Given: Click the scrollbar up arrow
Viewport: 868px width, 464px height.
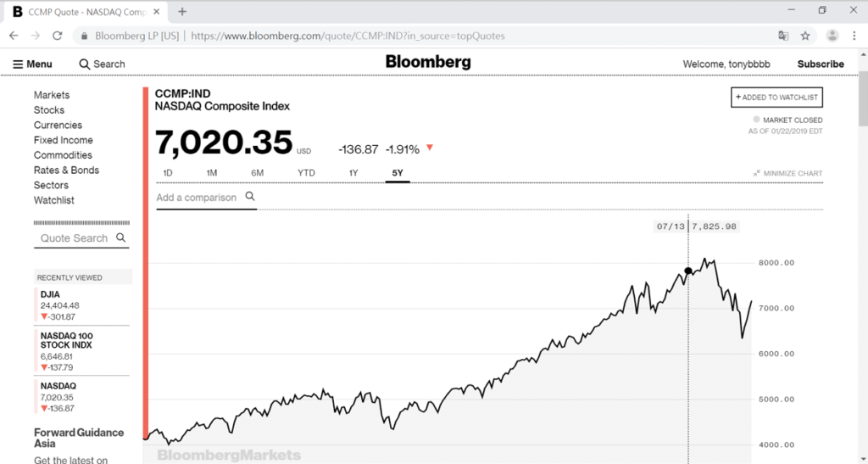Looking at the screenshot, I should coord(863,55).
